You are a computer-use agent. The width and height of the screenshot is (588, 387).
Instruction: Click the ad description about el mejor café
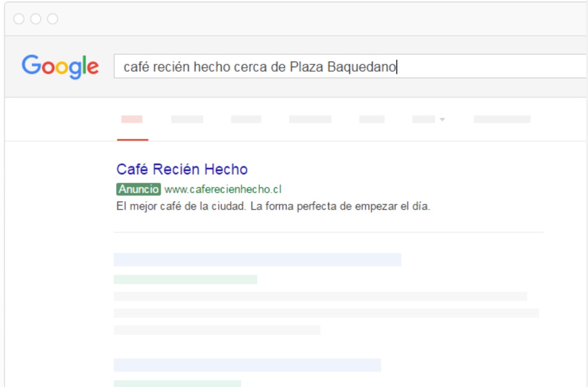[x=273, y=207]
